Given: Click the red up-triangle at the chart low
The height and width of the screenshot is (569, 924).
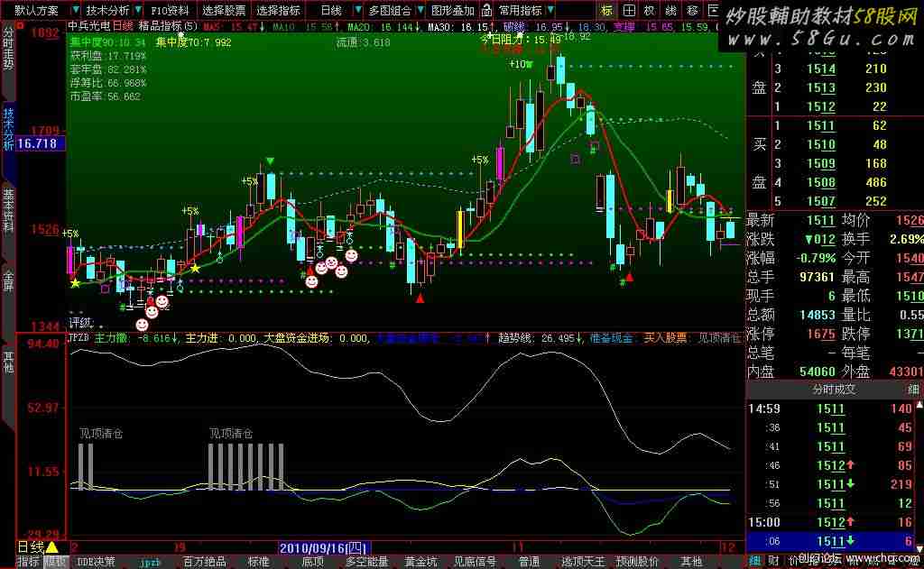Looking at the screenshot, I should point(420,298).
